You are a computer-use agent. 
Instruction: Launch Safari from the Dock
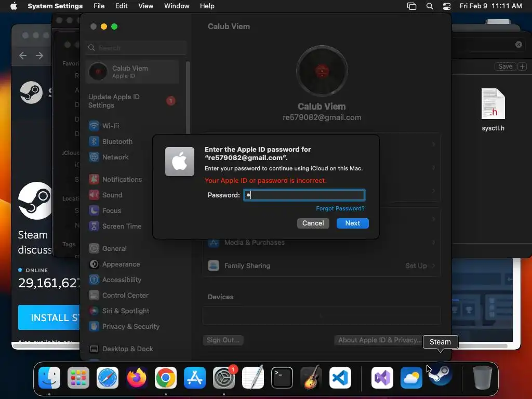click(108, 378)
